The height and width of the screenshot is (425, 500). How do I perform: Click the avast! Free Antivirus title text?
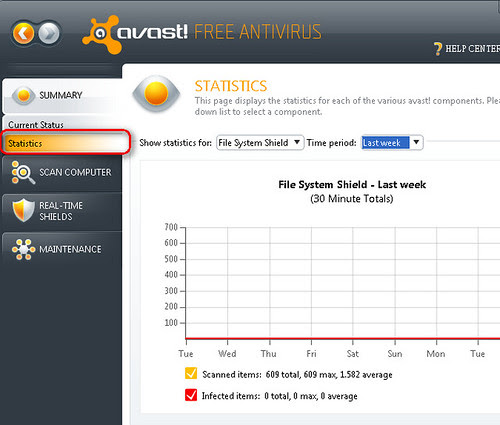point(219,32)
